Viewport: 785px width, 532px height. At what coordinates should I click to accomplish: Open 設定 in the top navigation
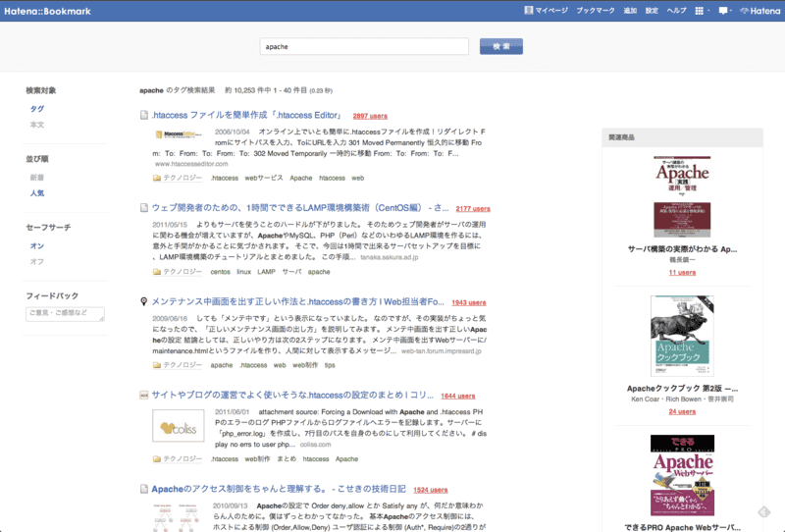652,11
